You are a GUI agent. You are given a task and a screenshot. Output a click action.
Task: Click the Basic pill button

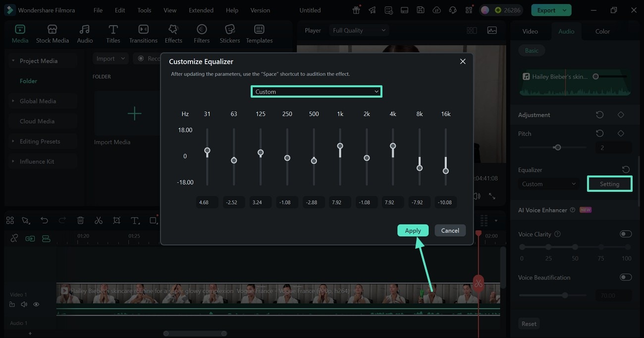coord(532,51)
